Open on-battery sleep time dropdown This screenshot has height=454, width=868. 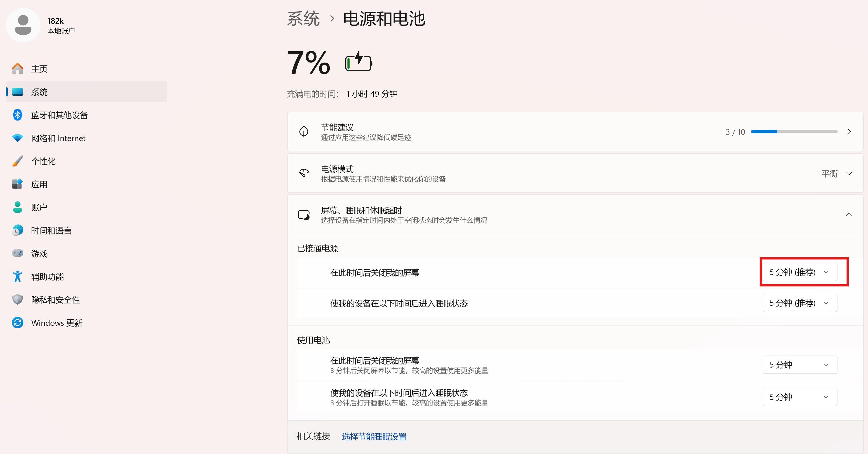[800, 397]
